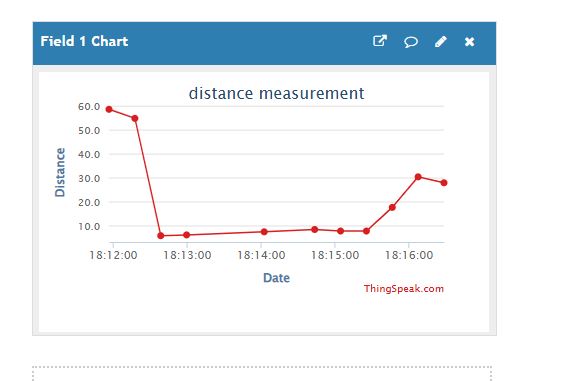Click the lowest data point after the steep drop
The height and width of the screenshot is (381, 574).
click(x=161, y=236)
